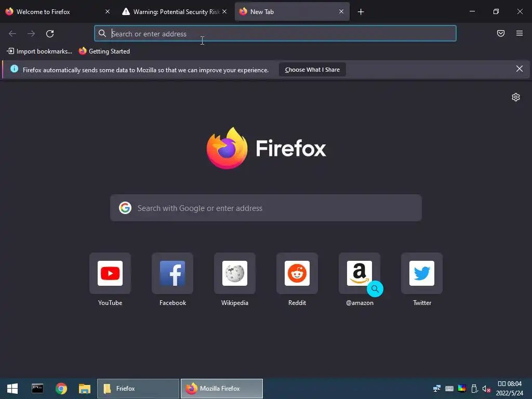Click the colorful display tray icon
This screenshot has width=532, height=399.
(462, 389)
